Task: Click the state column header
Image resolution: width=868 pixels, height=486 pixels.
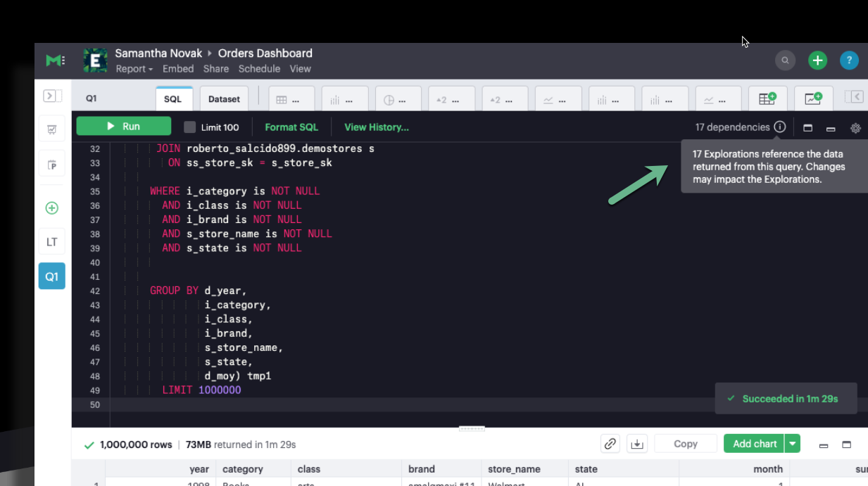Action: [586, 469]
